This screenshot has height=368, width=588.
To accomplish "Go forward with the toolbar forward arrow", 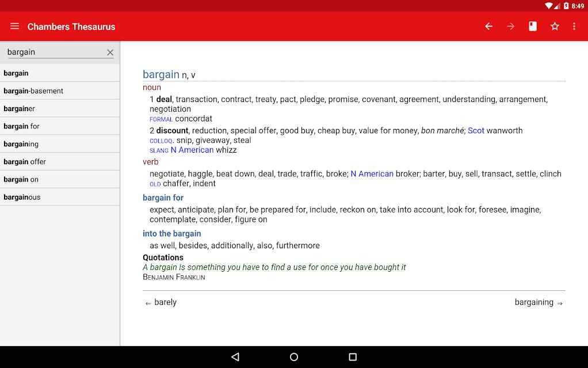I will click(x=510, y=26).
